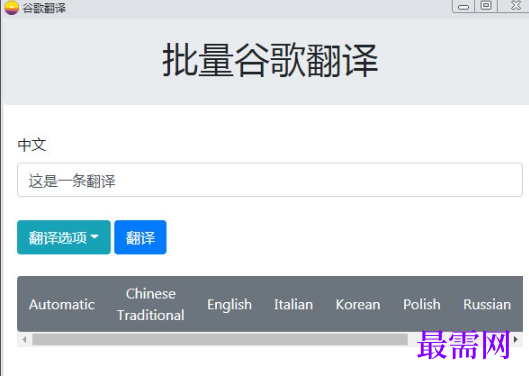
Task: Select the Automatic column header
Action: click(62, 304)
